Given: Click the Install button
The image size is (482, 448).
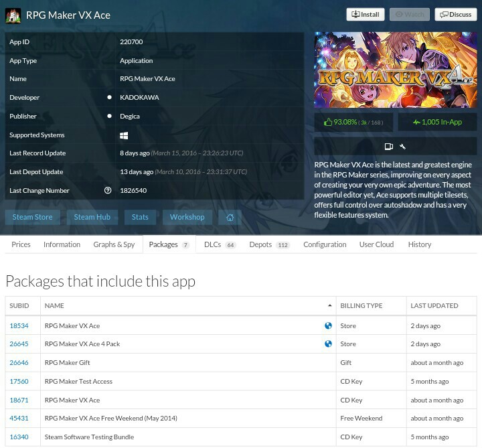Looking at the screenshot, I should click(366, 15).
